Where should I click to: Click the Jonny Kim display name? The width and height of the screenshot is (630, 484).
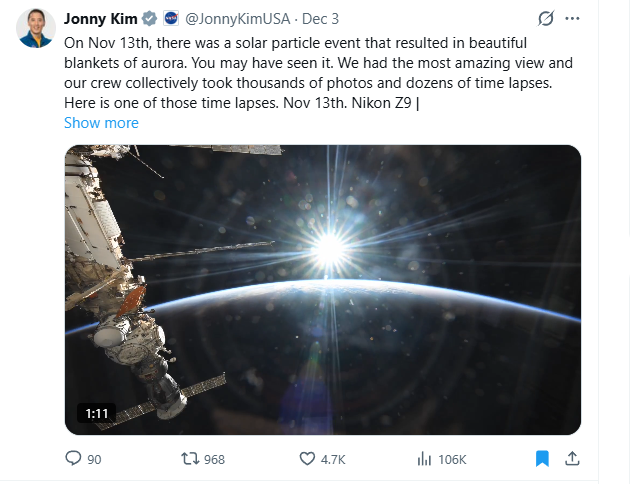click(x=100, y=19)
